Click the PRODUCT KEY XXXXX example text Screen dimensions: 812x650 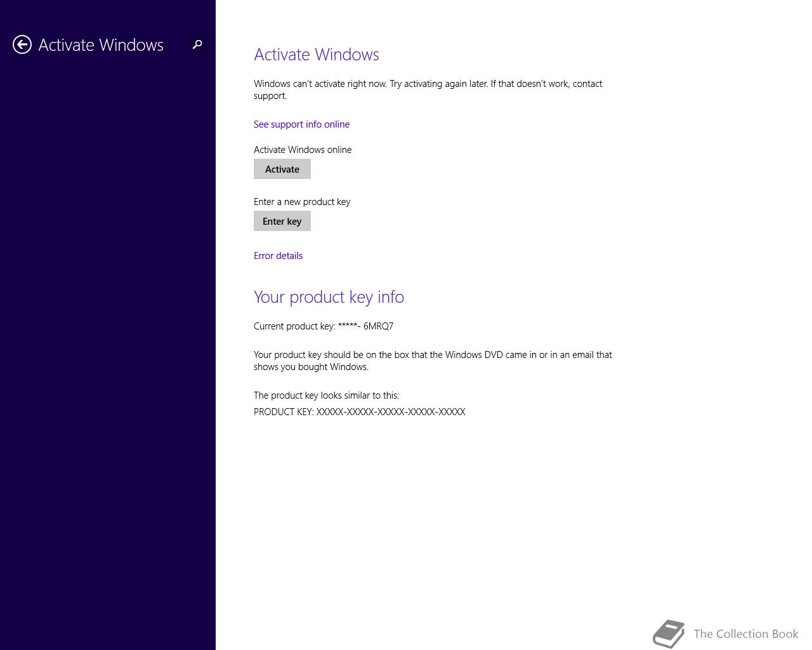[x=360, y=412]
